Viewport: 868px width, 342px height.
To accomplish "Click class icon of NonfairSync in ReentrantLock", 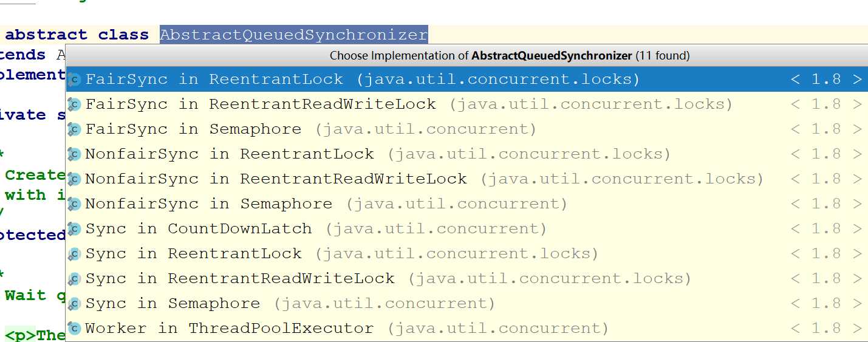I will [x=74, y=154].
